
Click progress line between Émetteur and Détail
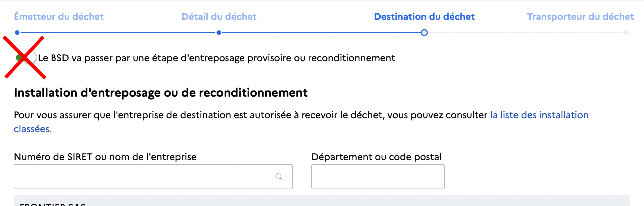[x=118, y=33]
